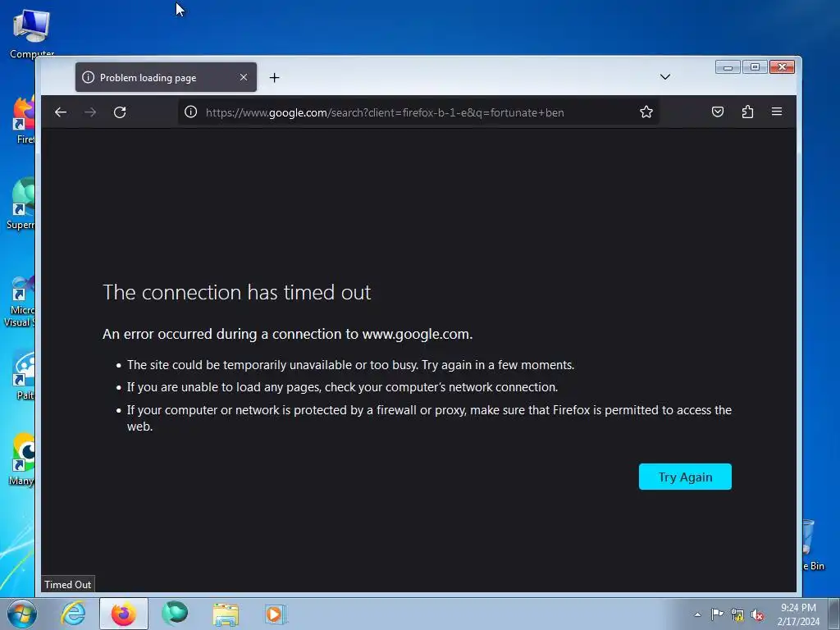Screen dimensions: 840x630
Task: Switch to Firefox in the taskbar
Action: 123,614
